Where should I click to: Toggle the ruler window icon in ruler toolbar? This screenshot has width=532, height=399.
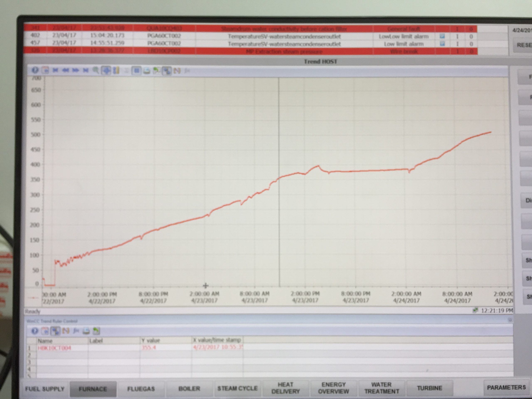55,331
